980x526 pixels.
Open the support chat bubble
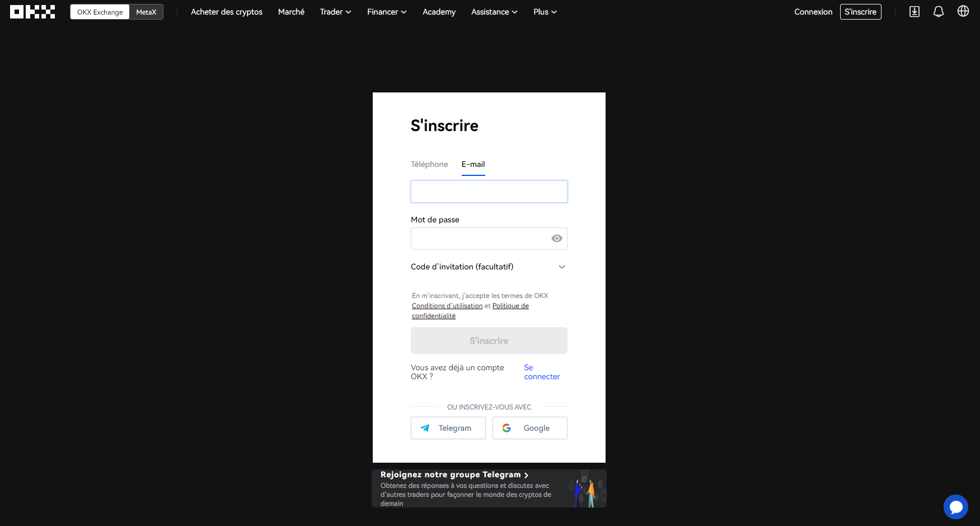click(x=956, y=507)
